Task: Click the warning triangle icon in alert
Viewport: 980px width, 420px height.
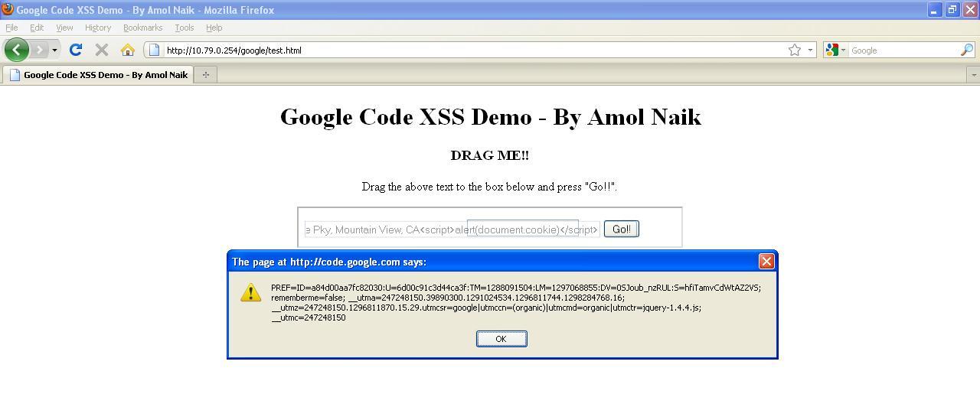Action: coord(251,292)
